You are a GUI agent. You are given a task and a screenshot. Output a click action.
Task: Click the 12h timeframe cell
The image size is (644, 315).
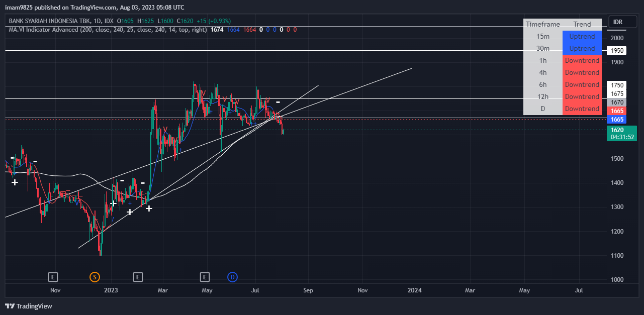[x=543, y=96]
